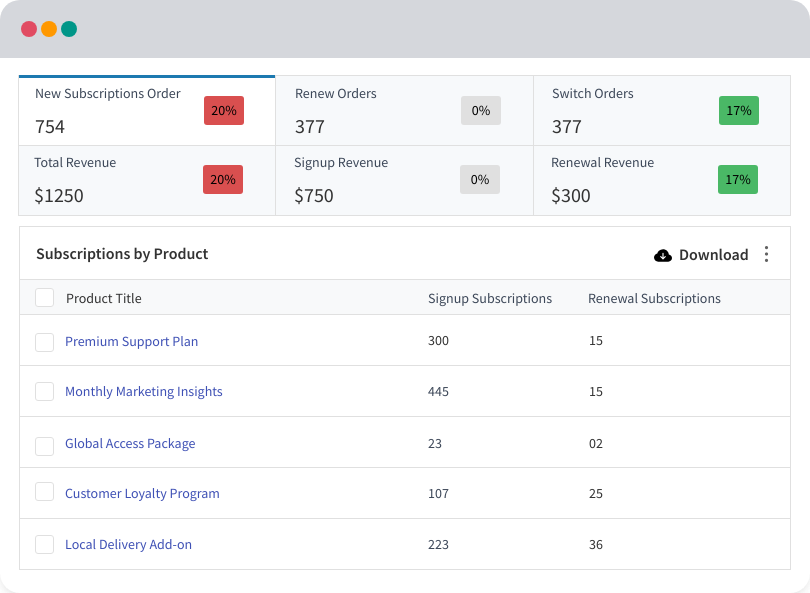Check the Premium Support Plan checkbox
Image resolution: width=810 pixels, height=593 pixels.
(x=44, y=342)
